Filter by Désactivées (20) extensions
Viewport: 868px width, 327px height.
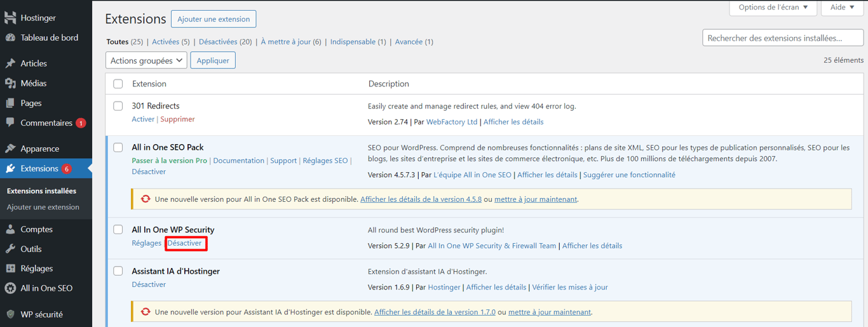(225, 42)
